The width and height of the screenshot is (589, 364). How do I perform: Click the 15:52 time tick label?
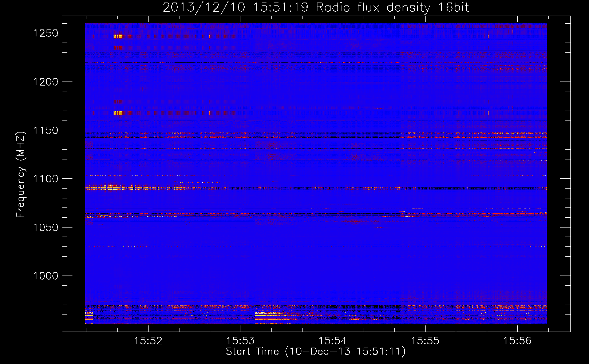pos(148,341)
